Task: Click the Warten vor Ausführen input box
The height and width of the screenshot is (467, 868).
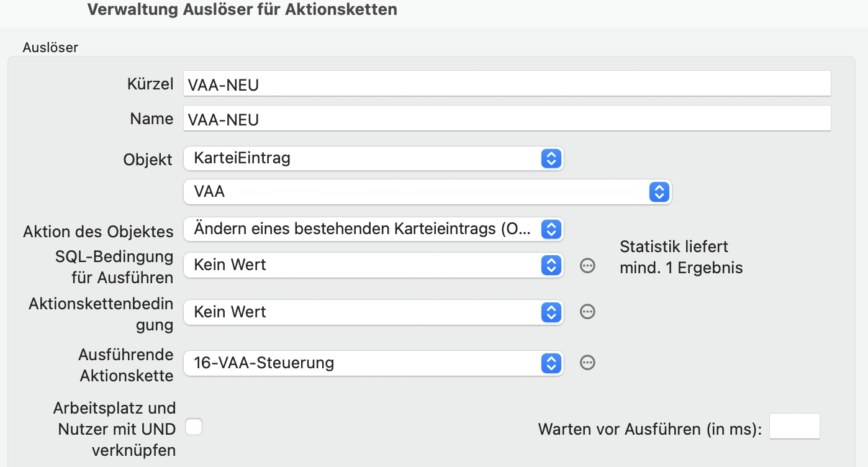Action: click(794, 427)
